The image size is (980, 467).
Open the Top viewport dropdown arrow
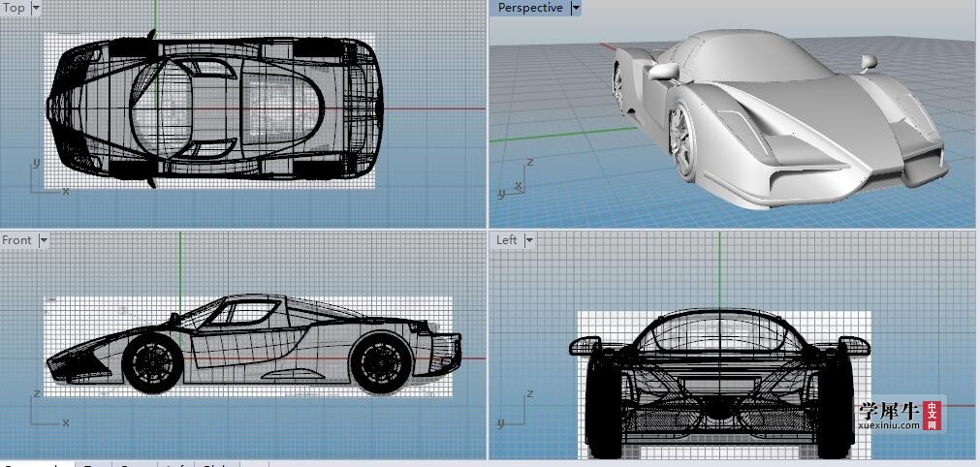click(x=36, y=8)
